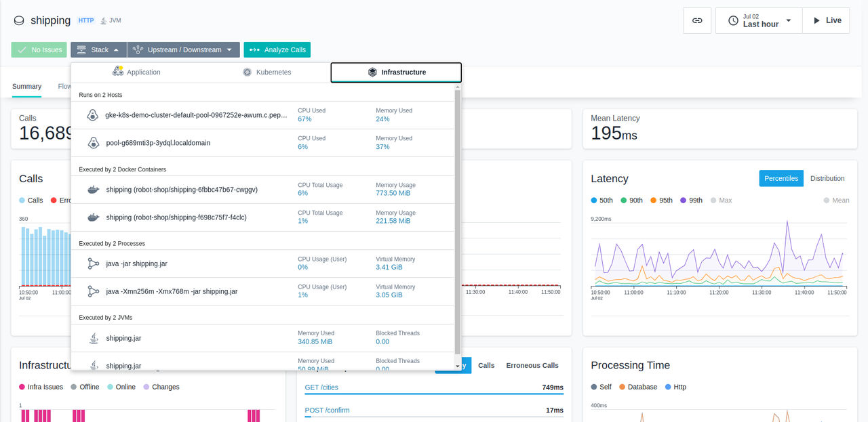Toggle the Mean latency legend series
The height and width of the screenshot is (422, 868).
click(x=836, y=201)
